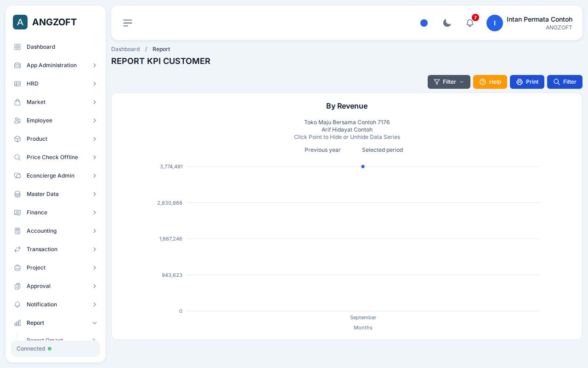
Task: Click the Print button
Action: pos(527,82)
